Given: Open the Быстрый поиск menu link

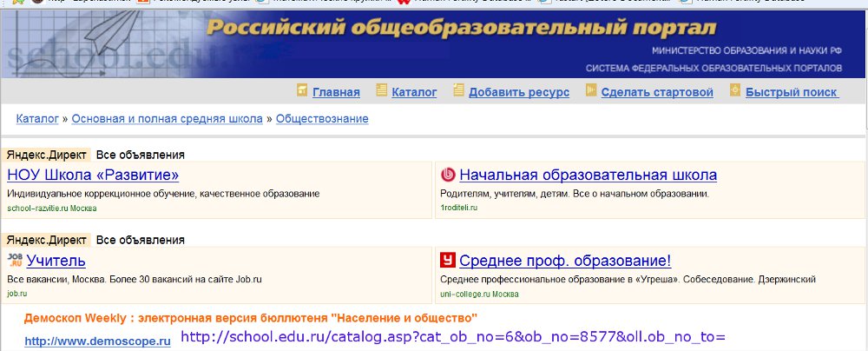Looking at the screenshot, I should 791,92.
